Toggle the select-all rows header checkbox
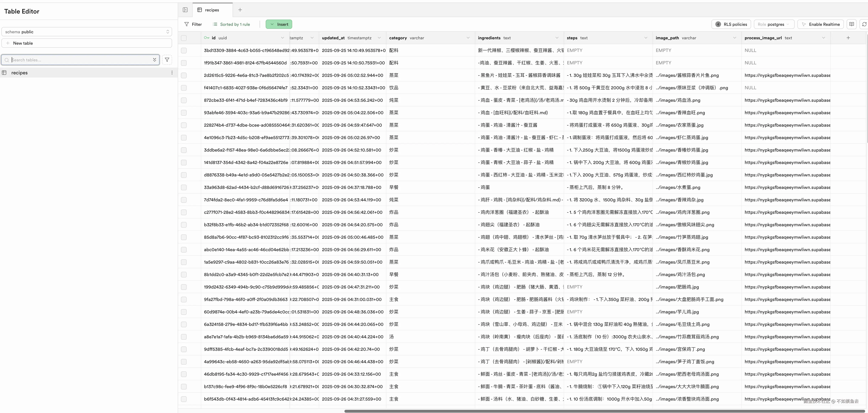 click(184, 38)
